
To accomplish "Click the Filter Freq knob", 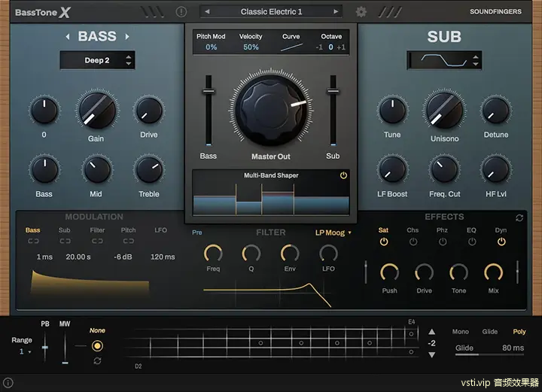I will point(213,254).
